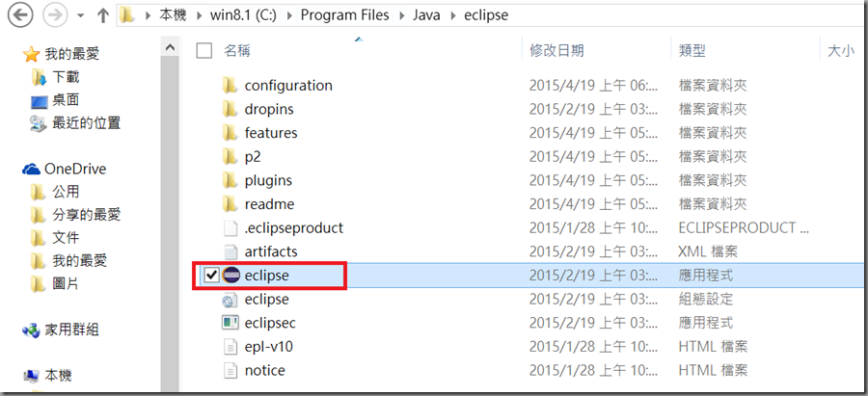Click the sidebar scrollbar up arrow
868x396 pixels.
pyautogui.click(x=171, y=46)
